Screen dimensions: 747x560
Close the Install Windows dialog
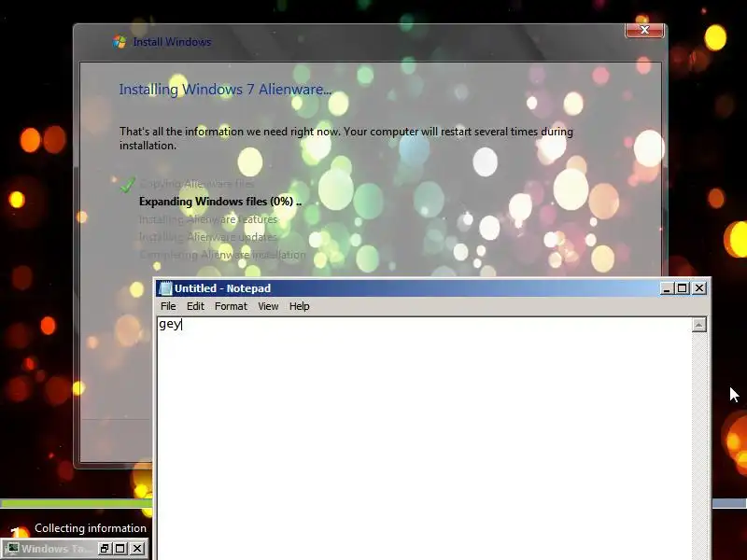click(x=644, y=30)
